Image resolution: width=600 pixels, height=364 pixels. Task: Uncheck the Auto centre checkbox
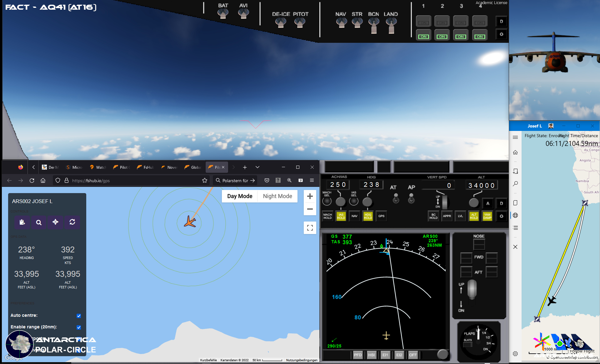(79, 316)
